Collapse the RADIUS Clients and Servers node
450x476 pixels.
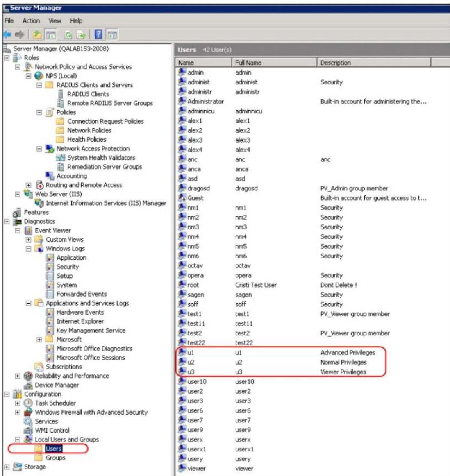(x=39, y=85)
